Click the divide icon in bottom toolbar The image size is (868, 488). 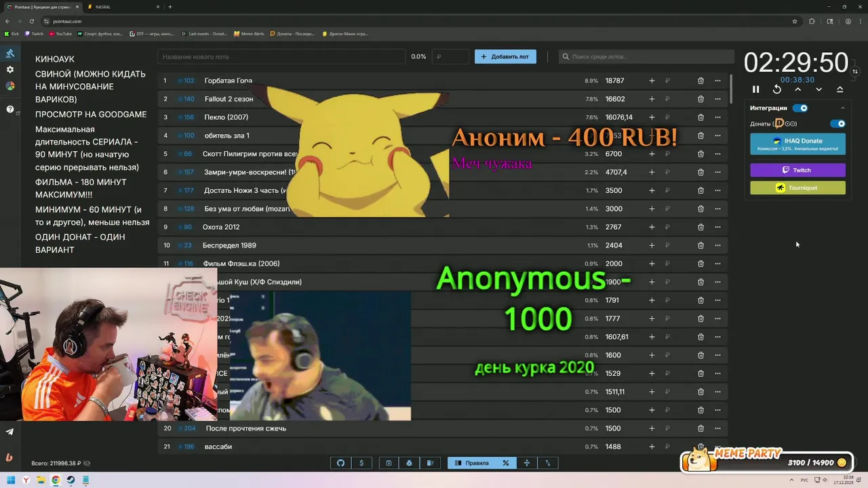[526, 463]
